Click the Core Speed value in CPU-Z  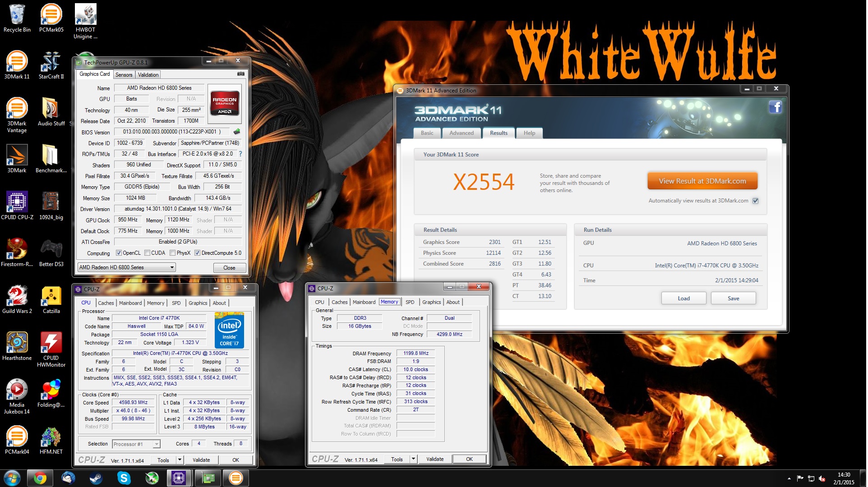tap(134, 403)
